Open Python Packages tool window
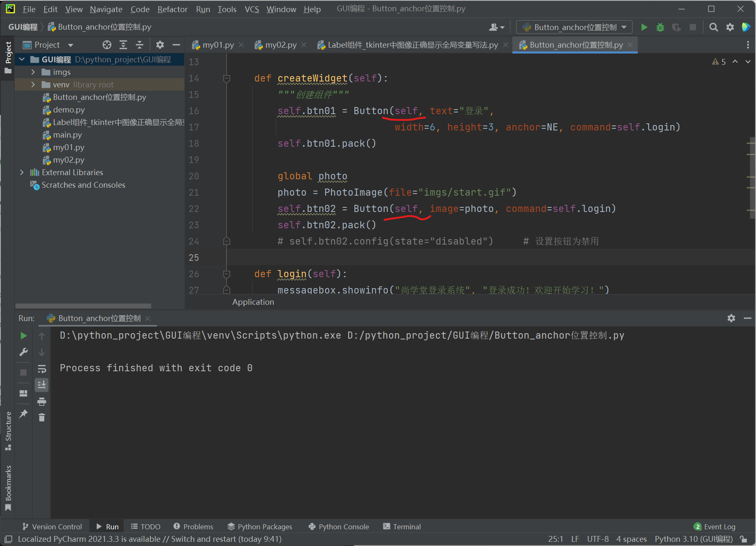This screenshot has width=756, height=546. 260,527
